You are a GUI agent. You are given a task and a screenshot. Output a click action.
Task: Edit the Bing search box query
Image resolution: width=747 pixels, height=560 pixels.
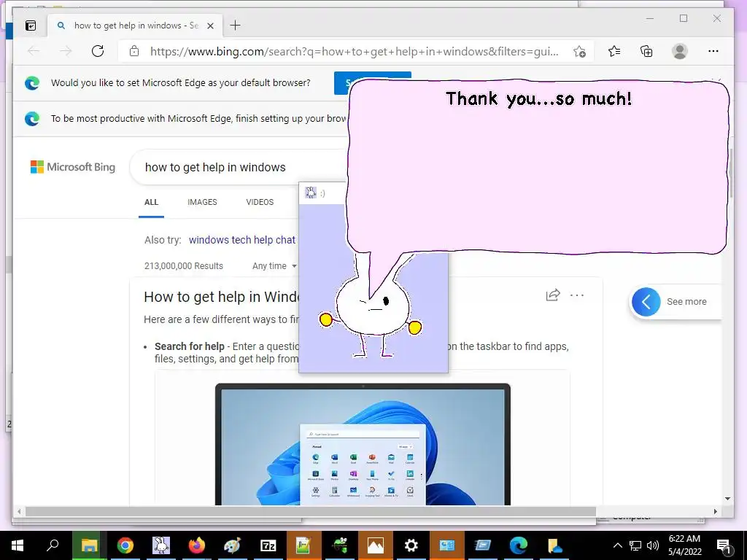pyautogui.click(x=239, y=167)
